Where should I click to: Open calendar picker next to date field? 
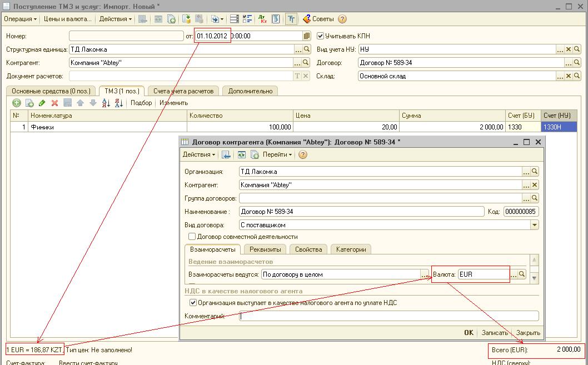[x=307, y=36]
